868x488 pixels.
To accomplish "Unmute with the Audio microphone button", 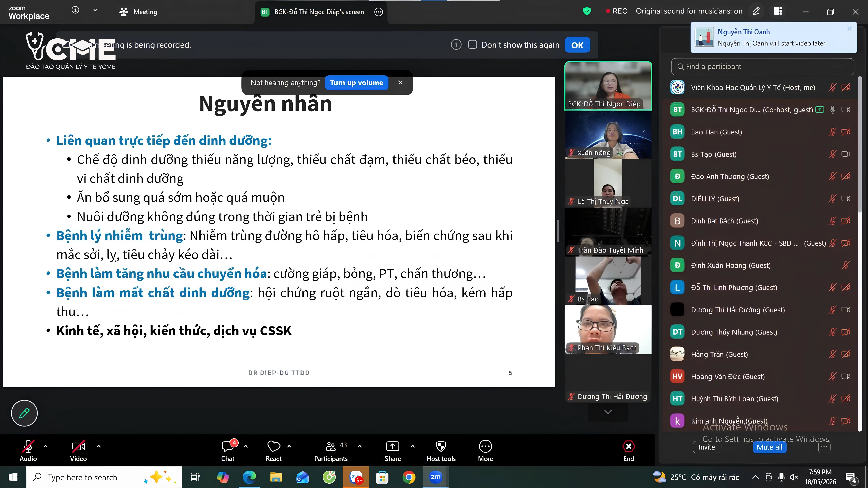I will (x=28, y=450).
